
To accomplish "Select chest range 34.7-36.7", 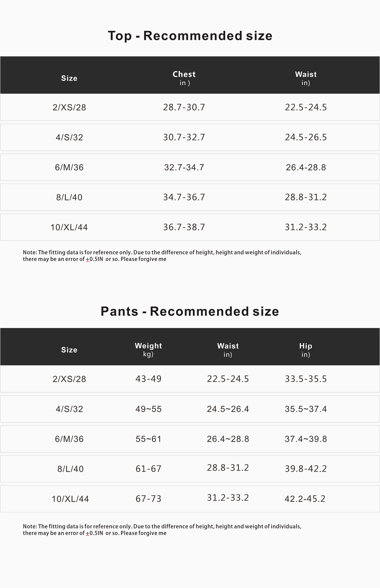I will 184,197.
